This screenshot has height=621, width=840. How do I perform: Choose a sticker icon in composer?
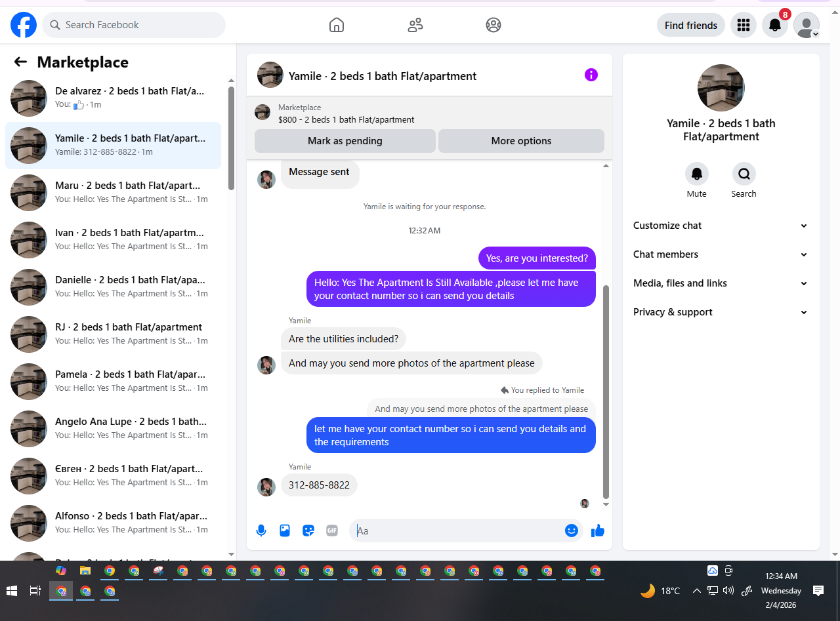pos(308,531)
